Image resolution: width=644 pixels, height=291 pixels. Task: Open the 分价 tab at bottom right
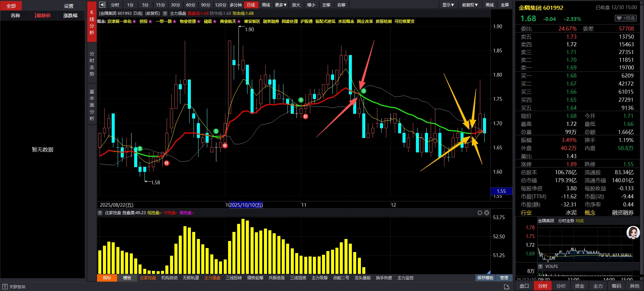561,286
